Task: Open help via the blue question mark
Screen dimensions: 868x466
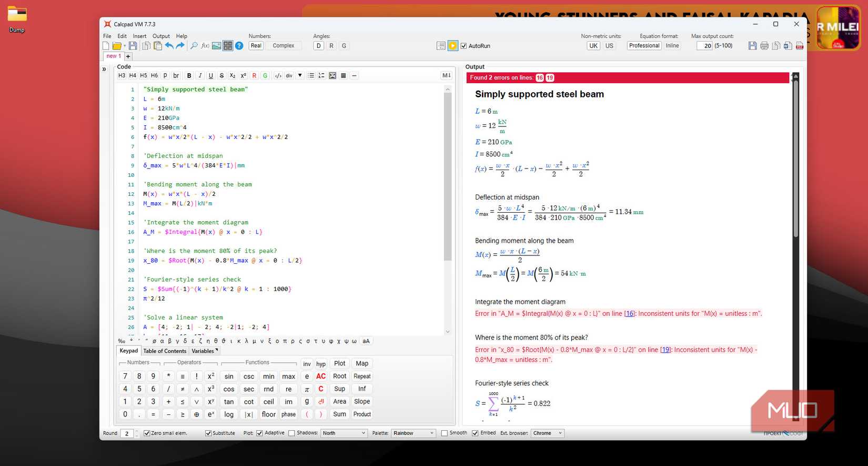Action: tap(239, 46)
